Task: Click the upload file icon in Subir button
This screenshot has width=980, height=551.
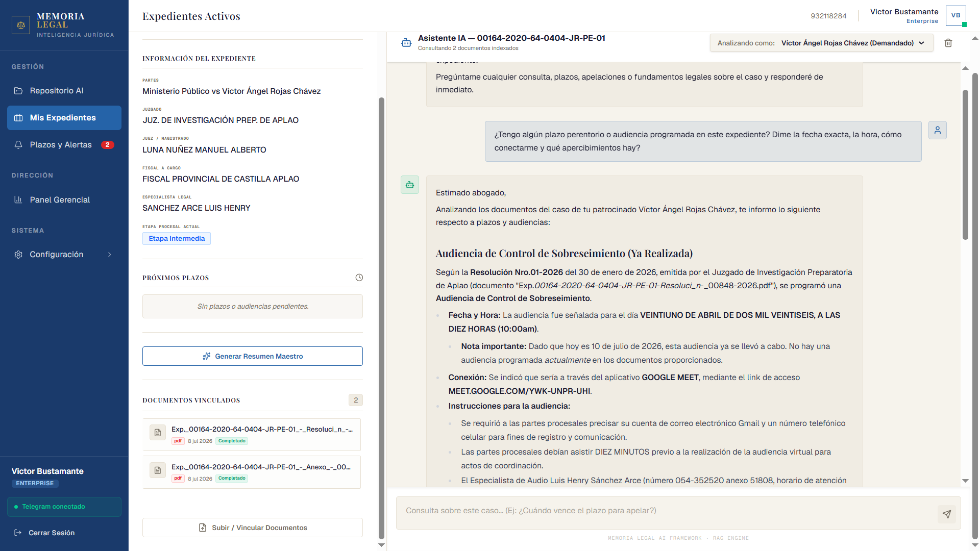Action: click(x=203, y=528)
